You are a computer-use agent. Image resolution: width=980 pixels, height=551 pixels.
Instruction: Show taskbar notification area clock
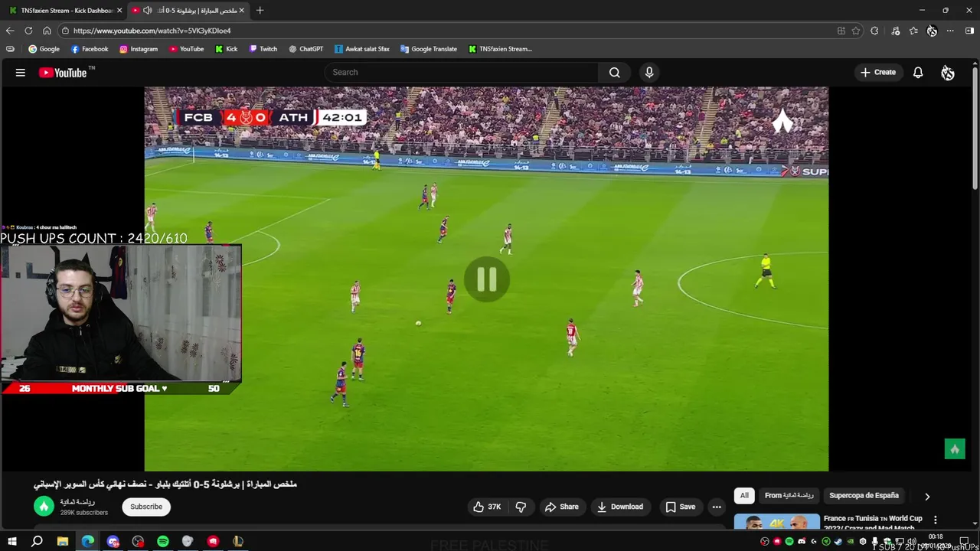936,541
